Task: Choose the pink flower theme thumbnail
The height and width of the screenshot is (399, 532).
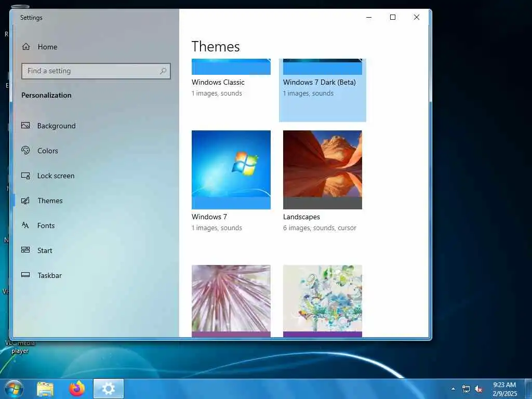Action: [231, 301]
